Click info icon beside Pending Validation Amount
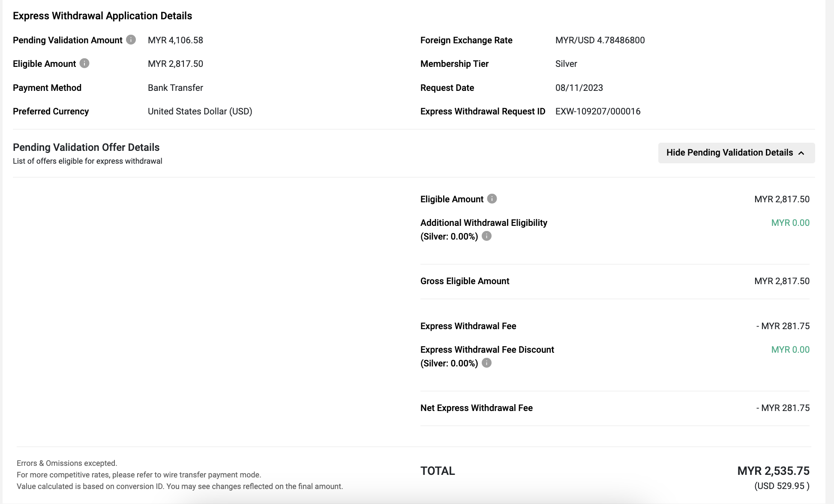834x504 pixels. (x=131, y=40)
